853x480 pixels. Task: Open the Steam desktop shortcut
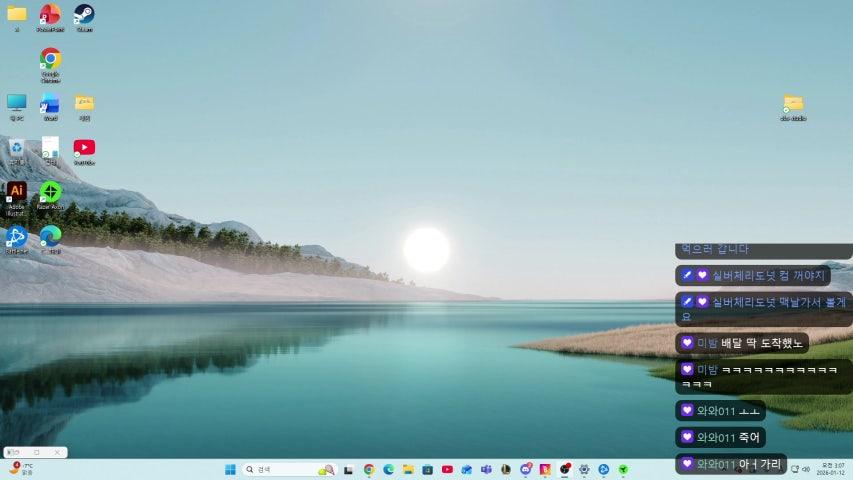pos(84,15)
